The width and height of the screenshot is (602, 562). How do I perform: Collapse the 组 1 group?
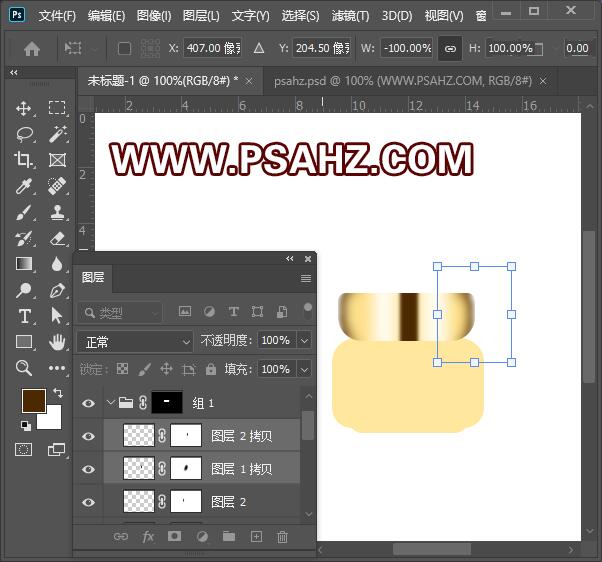[111, 403]
